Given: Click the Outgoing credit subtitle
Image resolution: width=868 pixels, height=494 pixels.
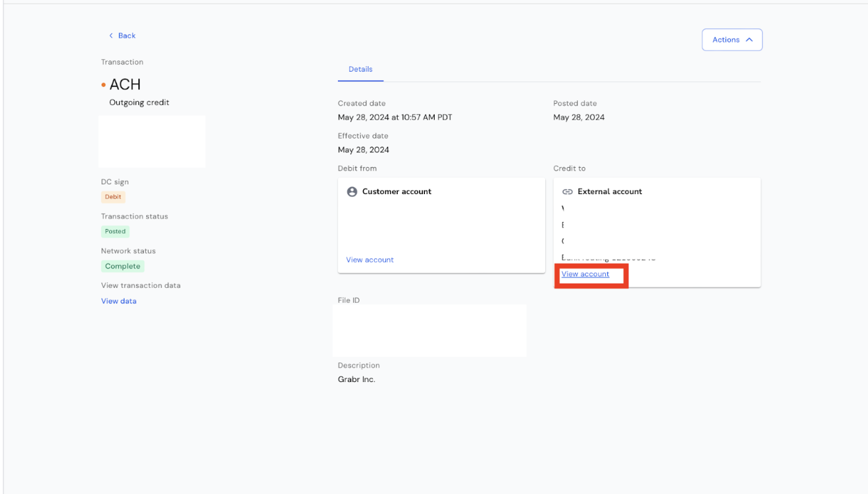Looking at the screenshot, I should [x=139, y=102].
